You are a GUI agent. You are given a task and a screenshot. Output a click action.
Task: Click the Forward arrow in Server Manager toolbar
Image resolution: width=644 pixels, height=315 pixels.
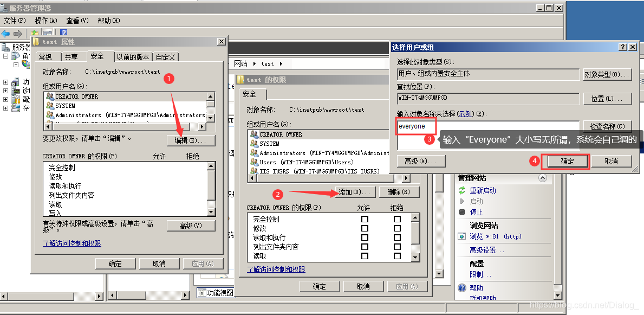(18, 33)
